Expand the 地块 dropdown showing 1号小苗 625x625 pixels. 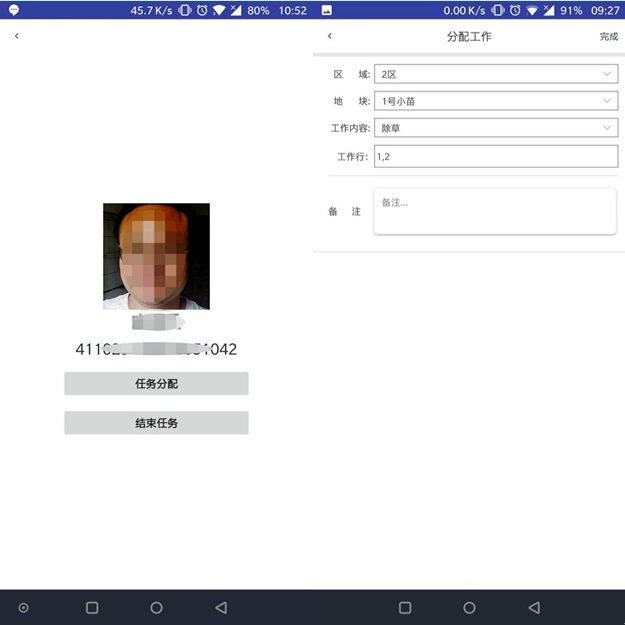(495, 101)
